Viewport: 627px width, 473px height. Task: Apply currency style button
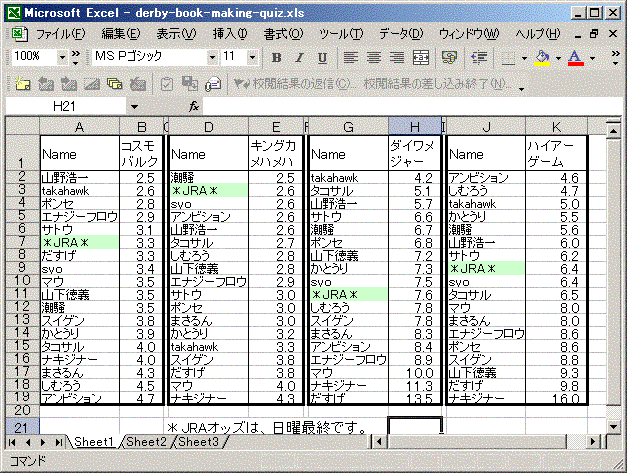click(x=449, y=58)
